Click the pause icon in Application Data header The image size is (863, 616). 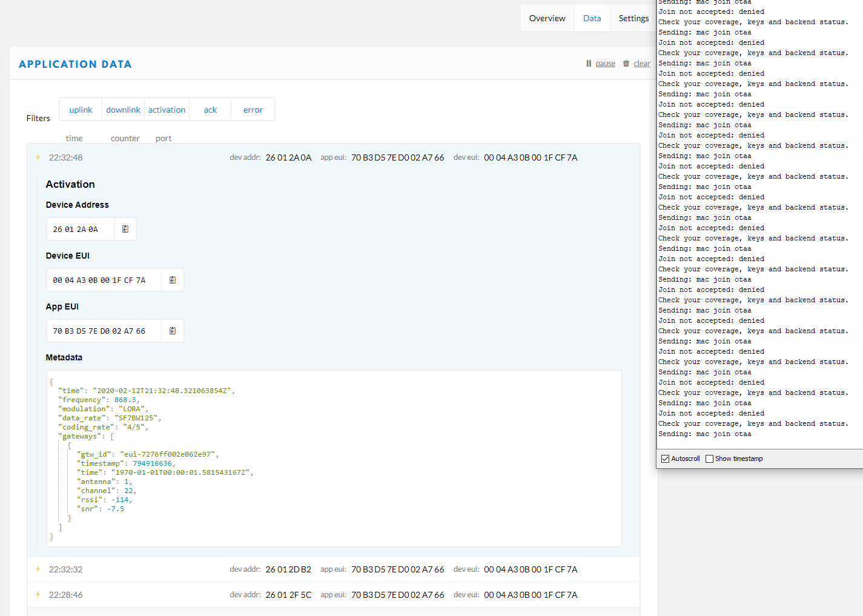(x=588, y=64)
